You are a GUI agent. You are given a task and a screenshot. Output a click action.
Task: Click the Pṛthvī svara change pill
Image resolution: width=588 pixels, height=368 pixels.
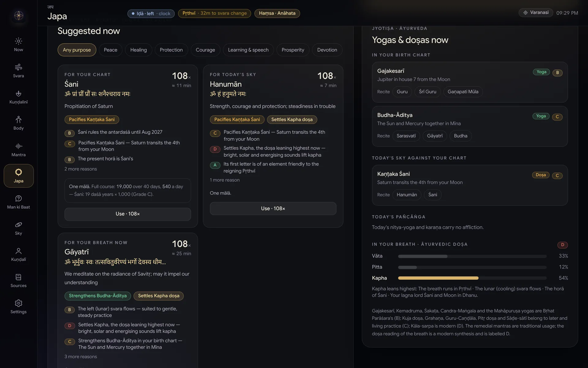[214, 13]
